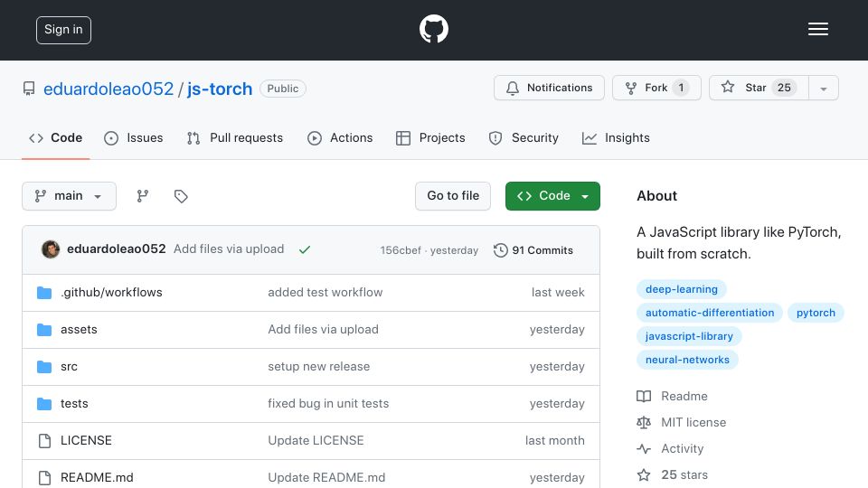Open the added test workflow commit message

point(325,292)
